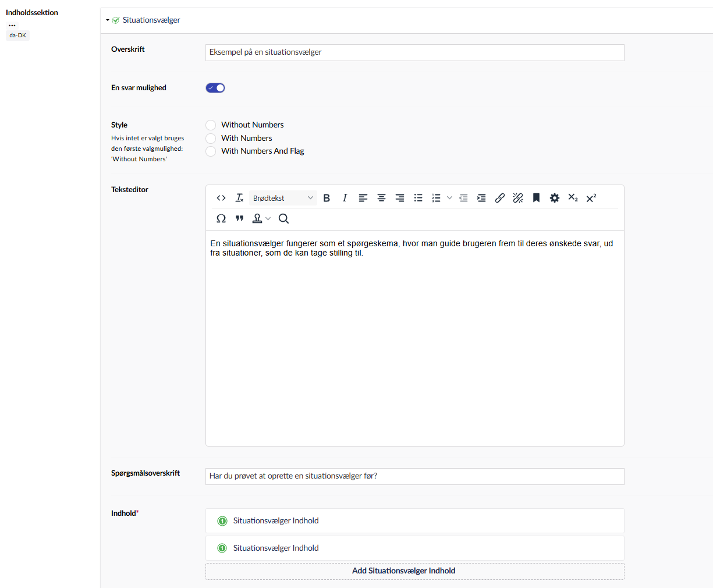Click the insert link icon
The height and width of the screenshot is (588, 713).
(x=499, y=198)
